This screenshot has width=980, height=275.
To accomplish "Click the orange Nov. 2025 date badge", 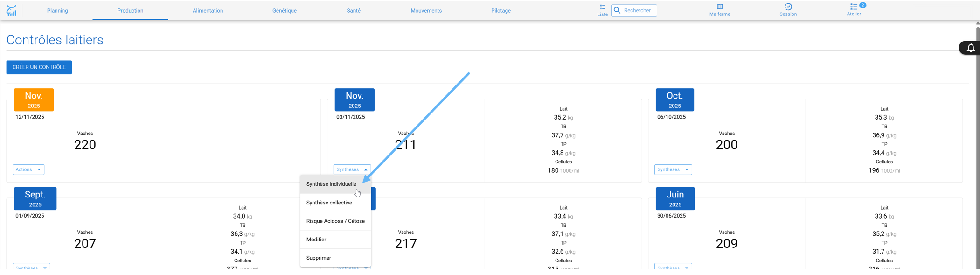I will 34,100.
